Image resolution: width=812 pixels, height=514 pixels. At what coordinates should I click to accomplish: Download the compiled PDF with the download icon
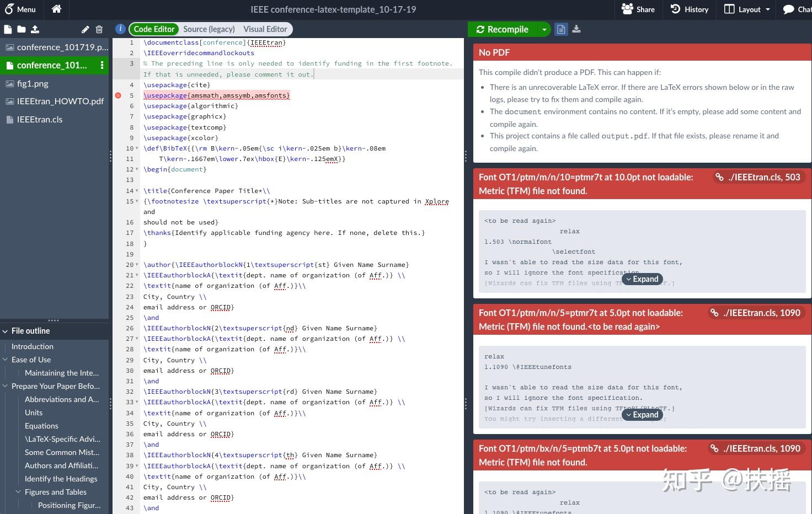click(576, 29)
